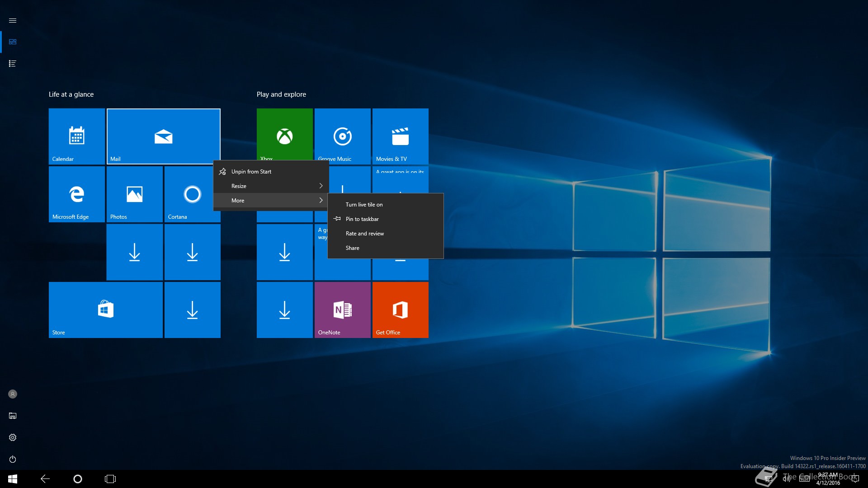Click the download tile below Cortana
This screenshot has height=488, width=868.
click(193, 252)
